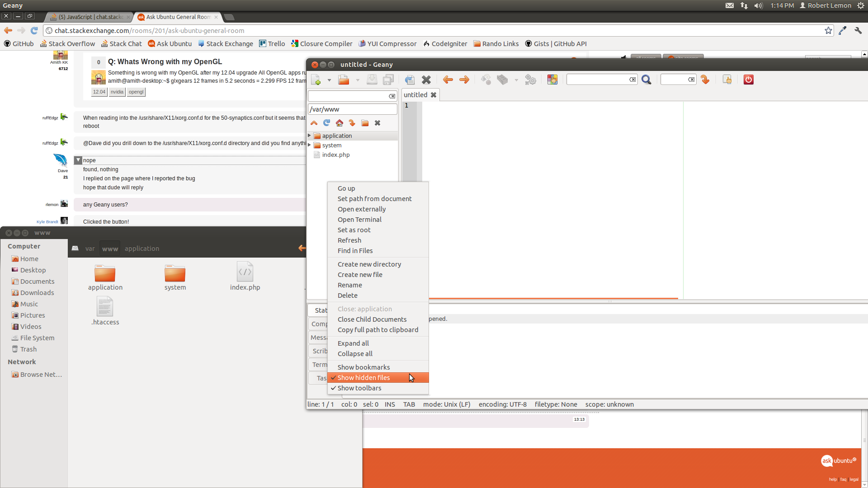868x488 pixels.
Task: Click Open Terminal in context menu
Action: tap(359, 219)
